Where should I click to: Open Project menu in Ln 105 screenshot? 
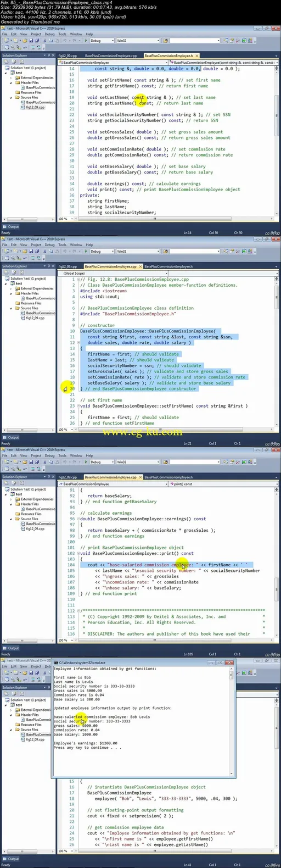click(36, 455)
